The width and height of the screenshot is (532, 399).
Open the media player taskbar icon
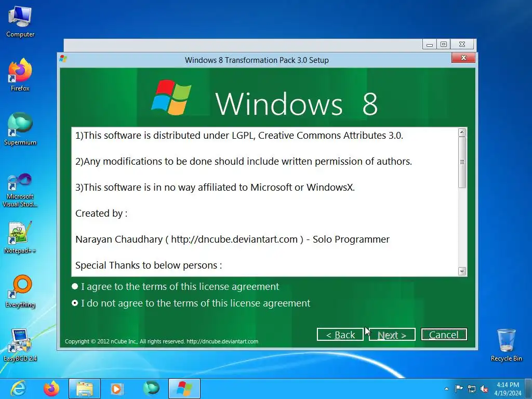(x=117, y=389)
